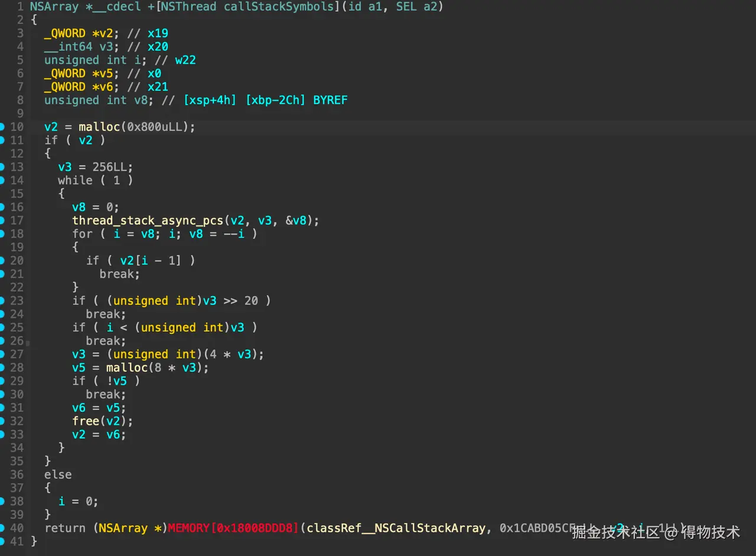Click v2 in the if condition on line 11

point(86,141)
